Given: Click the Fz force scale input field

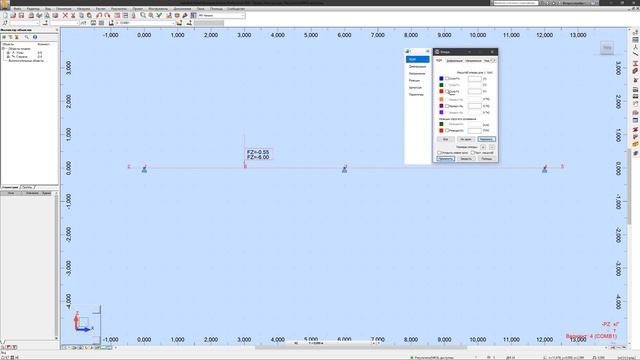Looking at the screenshot, I should pyautogui.click(x=475, y=91).
